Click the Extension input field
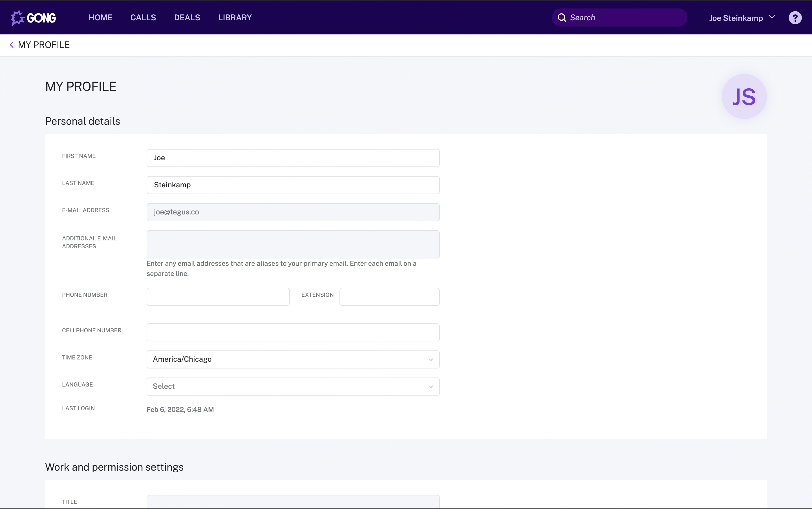 point(389,297)
